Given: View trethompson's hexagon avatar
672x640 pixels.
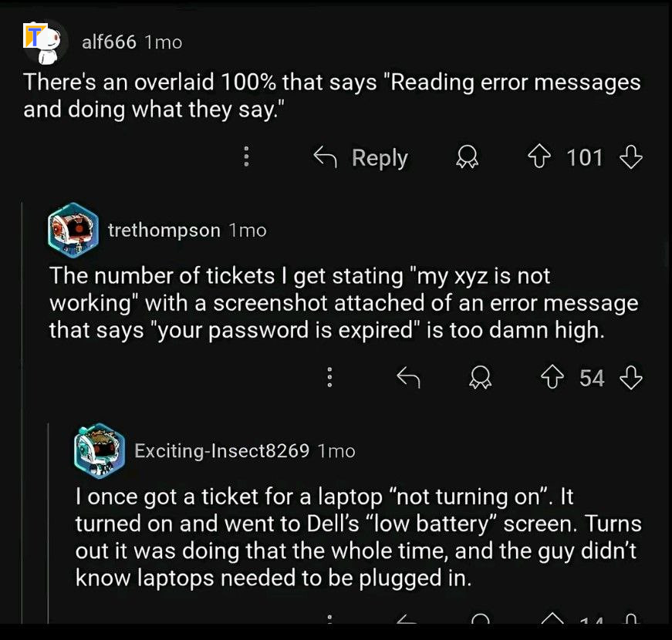Looking at the screenshot, I should 73,231.
